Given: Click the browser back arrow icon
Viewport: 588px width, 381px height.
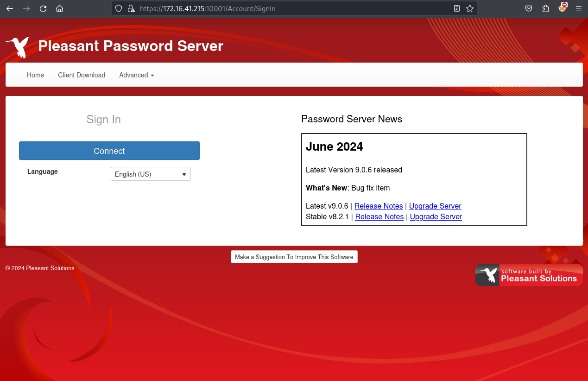Looking at the screenshot, I should [x=10, y=8].
